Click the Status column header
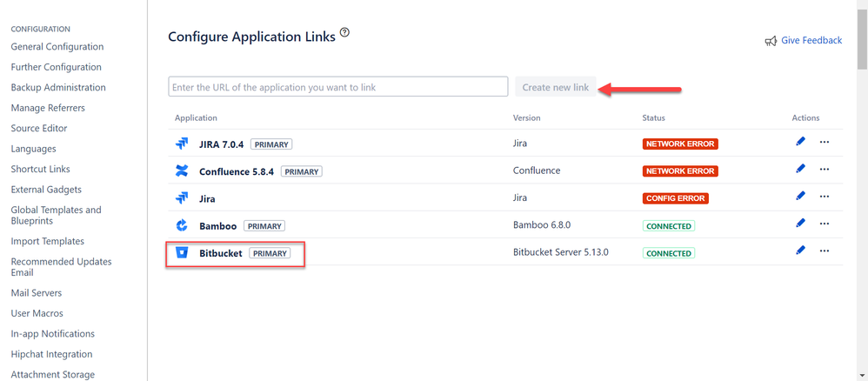The image size is (868, 381). click(654, 118)
